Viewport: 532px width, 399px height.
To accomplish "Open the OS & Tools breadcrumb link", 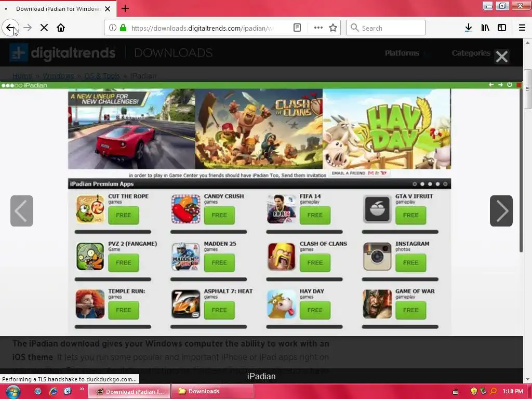I will [102, 76].
